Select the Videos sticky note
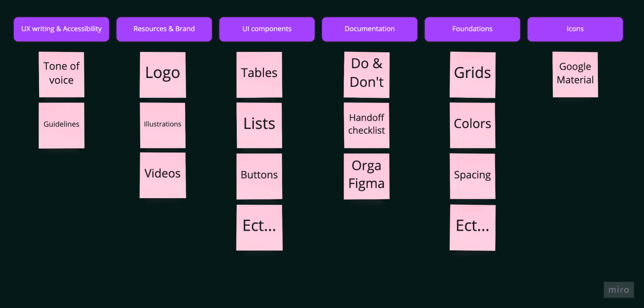 [x=163, y=175]
